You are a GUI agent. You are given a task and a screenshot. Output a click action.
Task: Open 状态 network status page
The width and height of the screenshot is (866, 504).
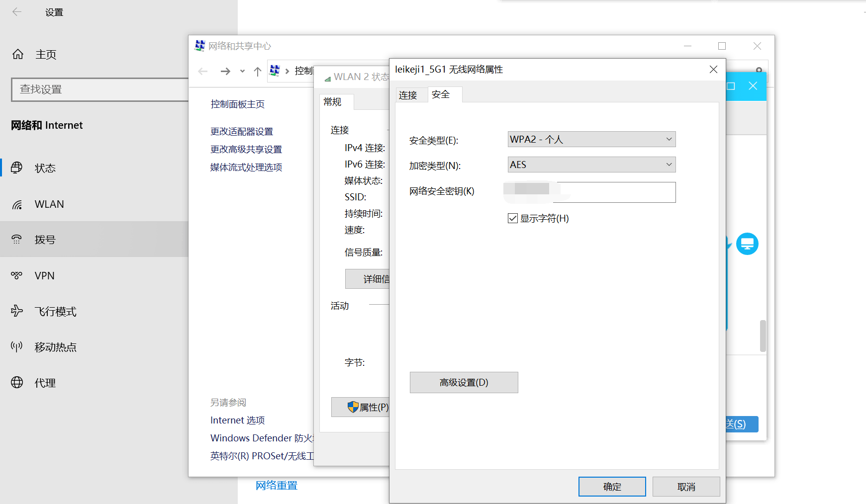pos(45,168)
